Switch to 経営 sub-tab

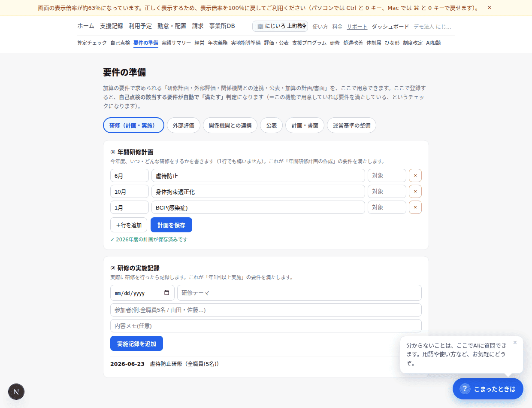[x=199, y=43]
